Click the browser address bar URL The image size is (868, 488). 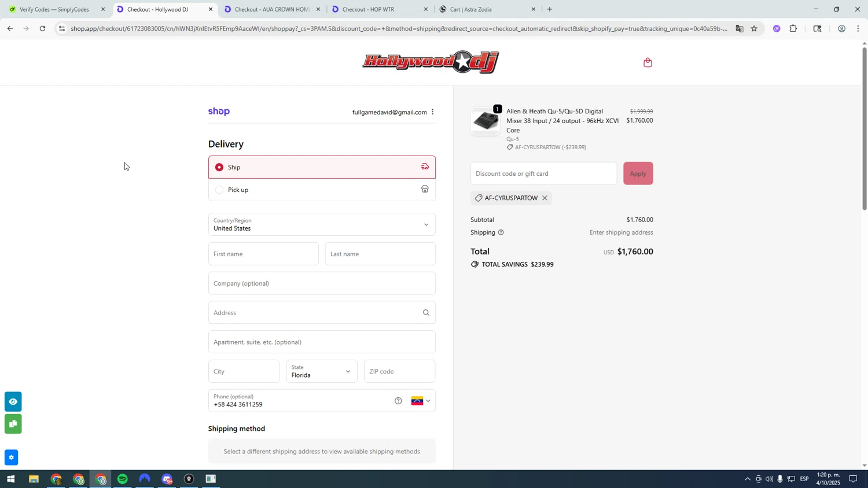pyautogui.click(x=398, y=28)
